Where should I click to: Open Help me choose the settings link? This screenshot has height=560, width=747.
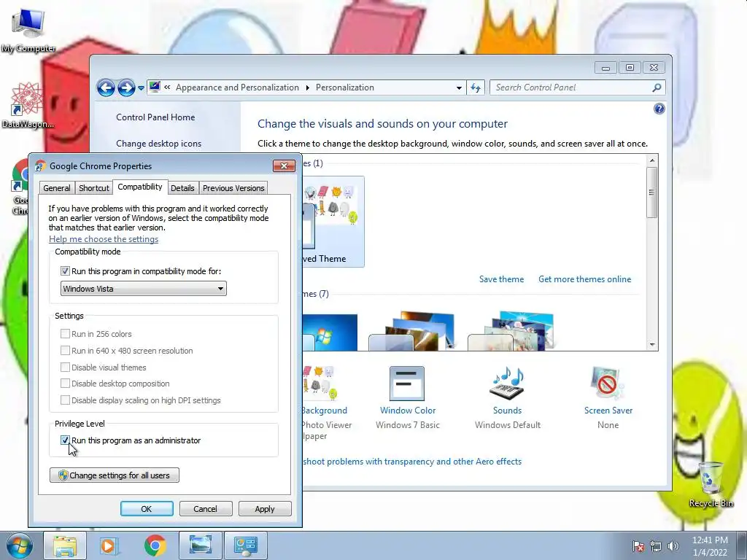(104, 239)
